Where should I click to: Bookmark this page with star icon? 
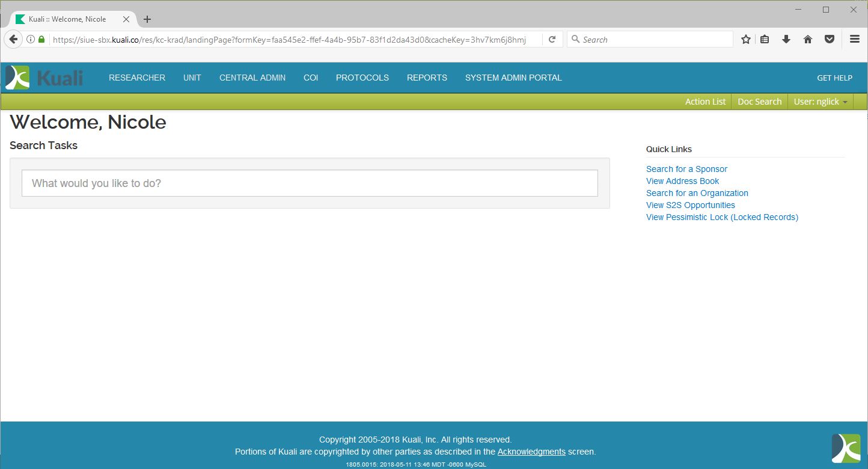tap(746, 40)
